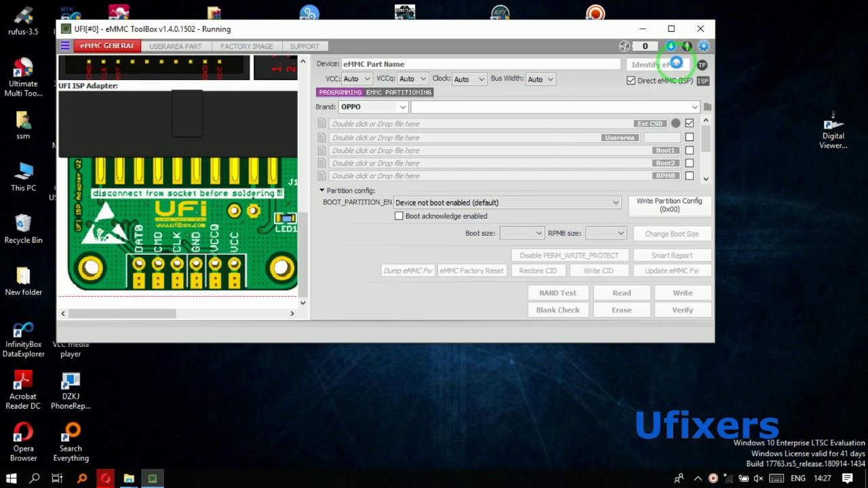Open InfinityBox DataExplorer desktop shortcut
868x488 pixels.
click(24, 340)
